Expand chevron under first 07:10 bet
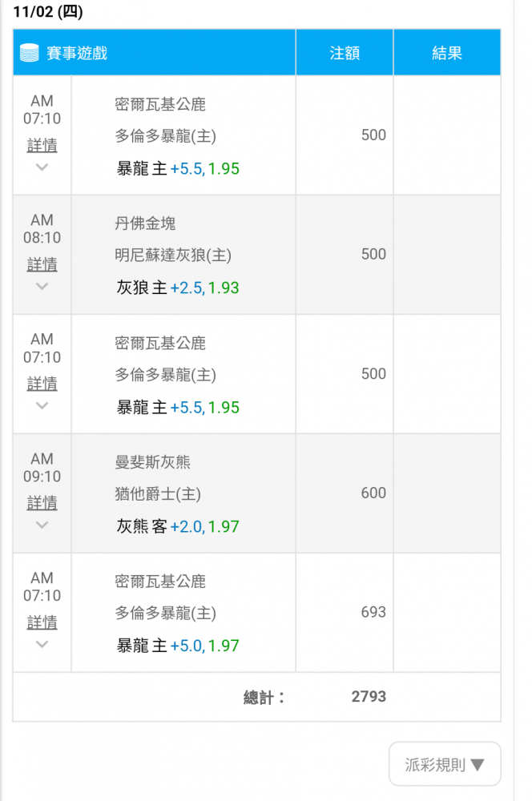Screen dimensions: 532x801 pyautogui.click(x=42, y=167)
